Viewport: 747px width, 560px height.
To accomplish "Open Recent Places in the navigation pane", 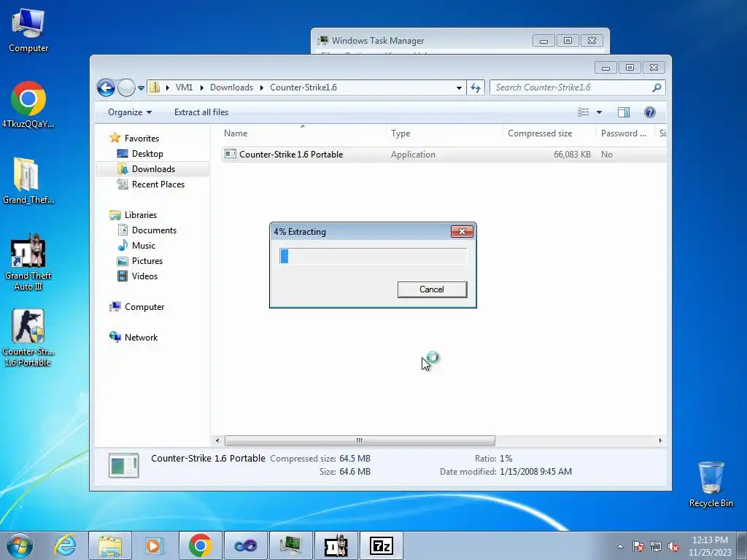I will pos(158,184).
